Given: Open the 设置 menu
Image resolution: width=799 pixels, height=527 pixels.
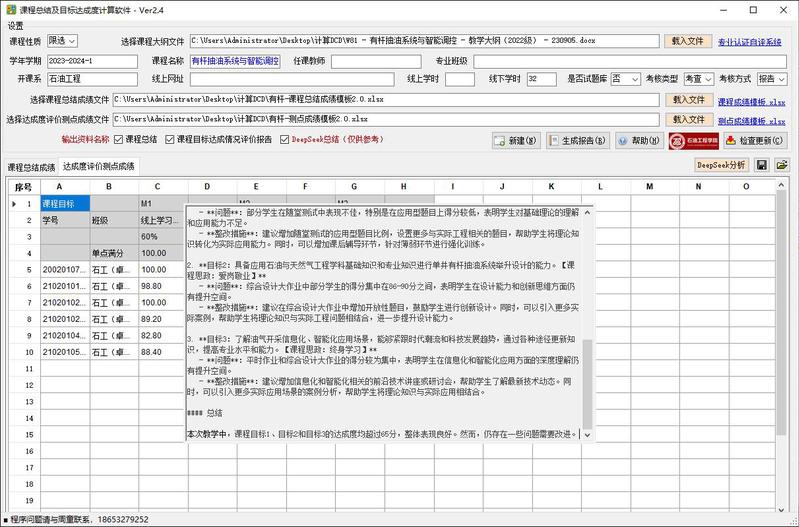Looking at the screenshot, I should click(x=16, y=25).
